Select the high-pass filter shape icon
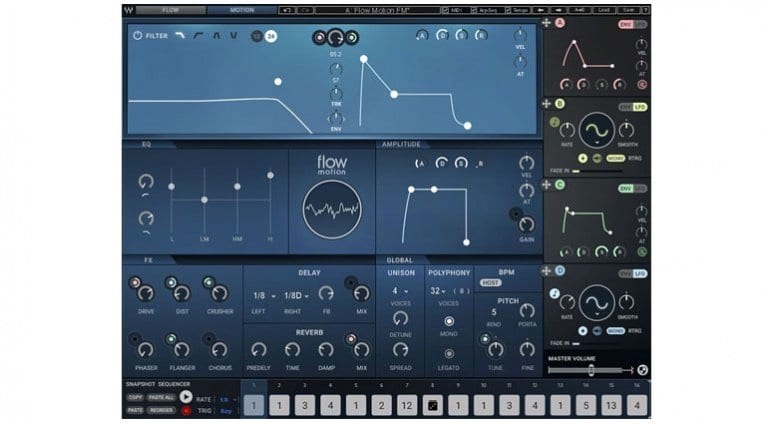Image resolution: width=768 pixels, height=424 pixels. tap(198, 35)
